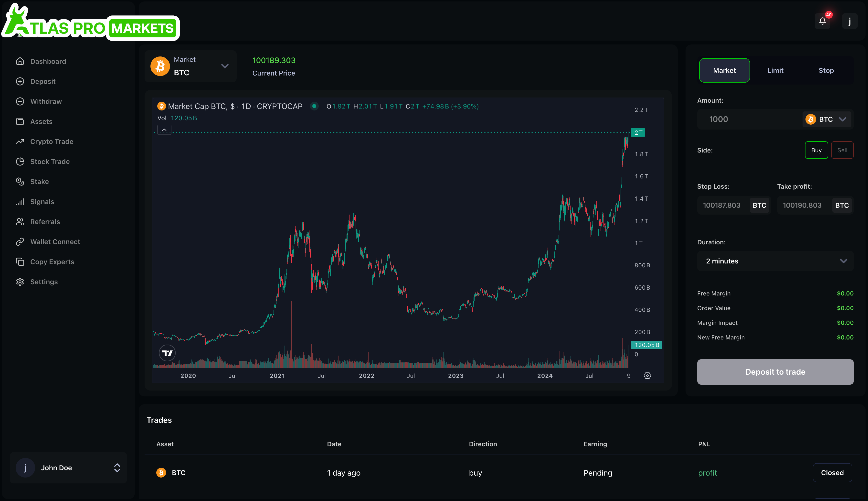868x501 pixels.
Task: Open the Signals page
Action: tap(42, 202)
